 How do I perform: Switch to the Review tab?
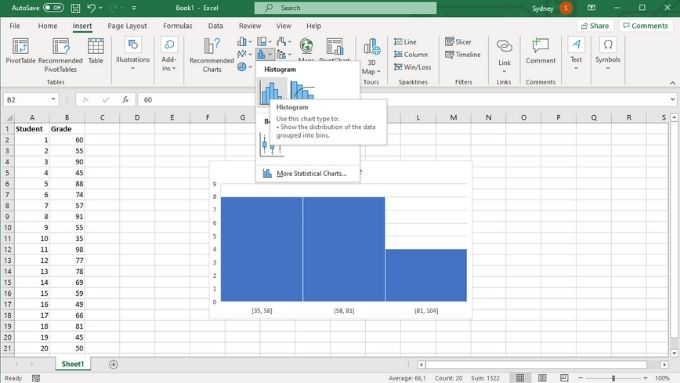tap(250, 26)
